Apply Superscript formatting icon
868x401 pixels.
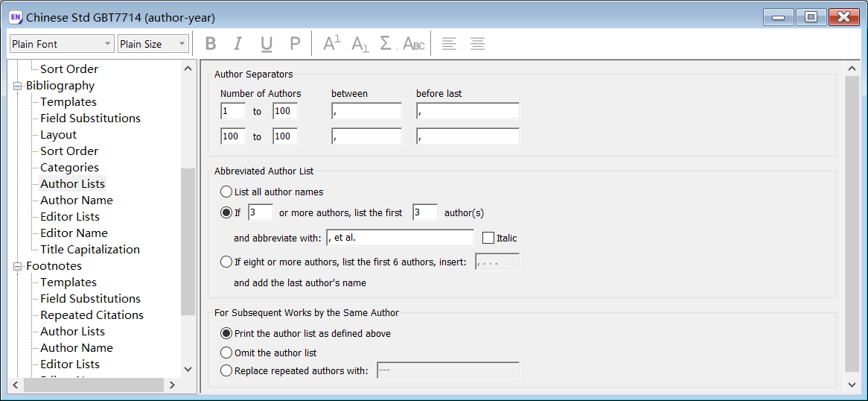[x=331, y=44]
